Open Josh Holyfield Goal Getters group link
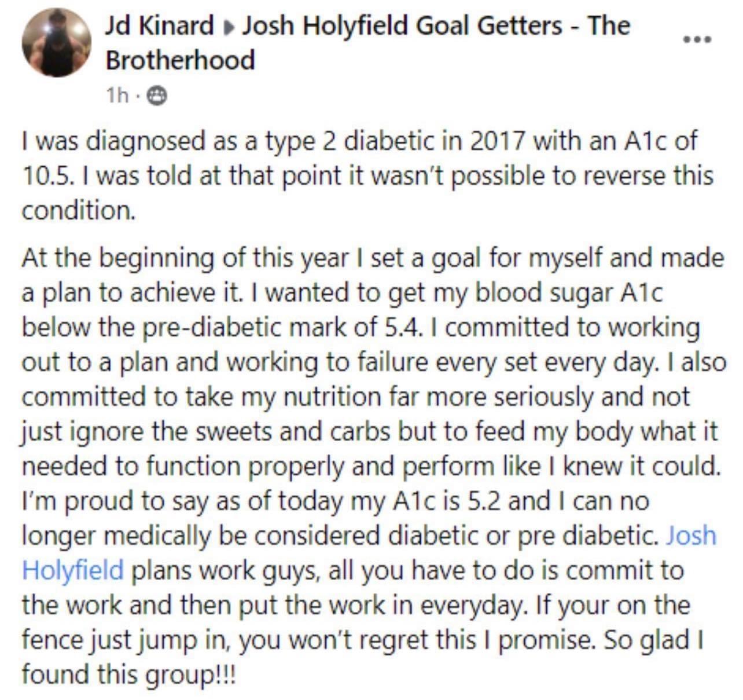Image resolution: width=743 pixels, height=700 pixels. point(367,43)
